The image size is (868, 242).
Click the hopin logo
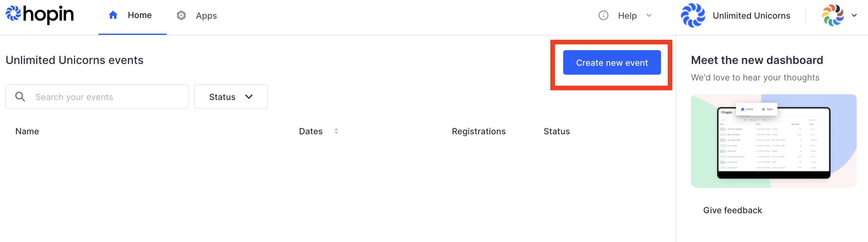click(x=40, y=15)
